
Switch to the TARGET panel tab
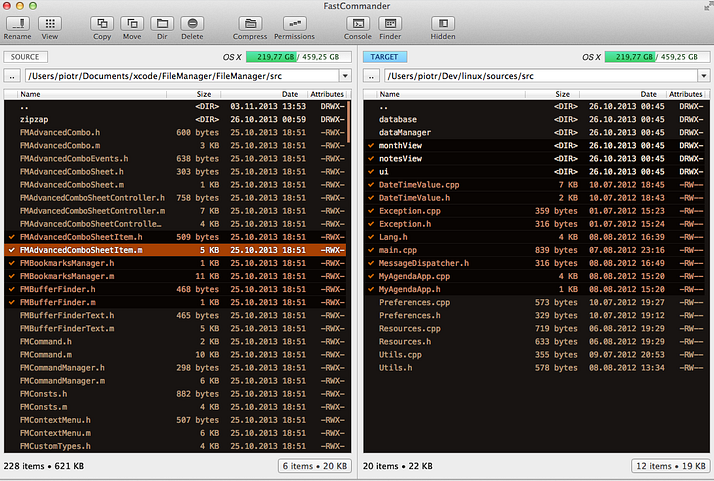pyautogui.click(x=384, y=58)
